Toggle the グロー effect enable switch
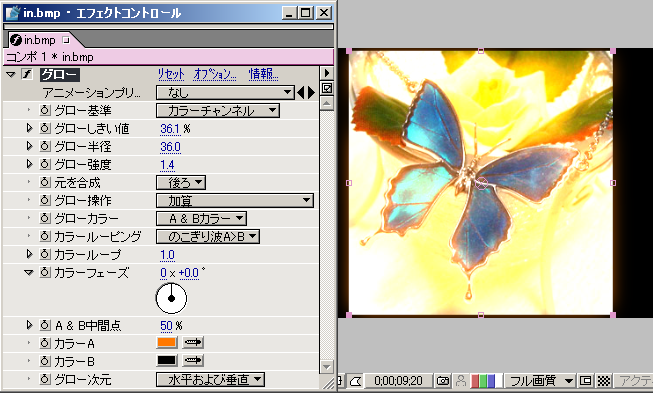 coord(27,75)
